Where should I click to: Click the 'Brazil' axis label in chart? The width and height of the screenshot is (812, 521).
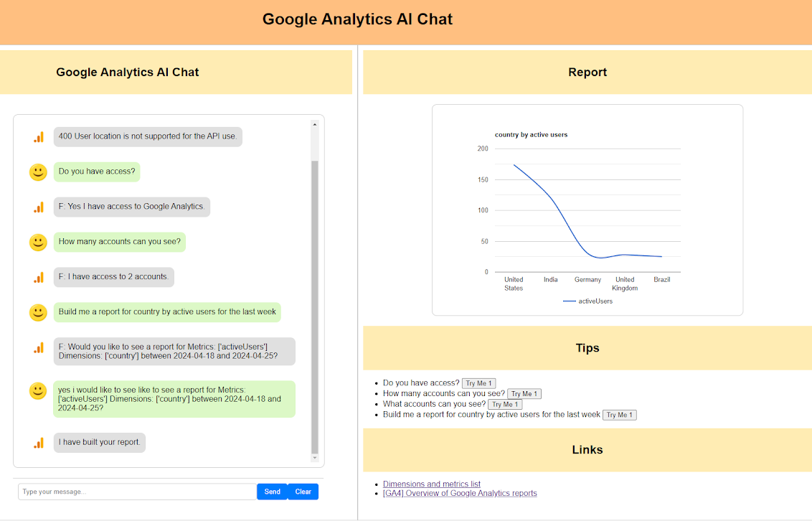tap(662, 280)
